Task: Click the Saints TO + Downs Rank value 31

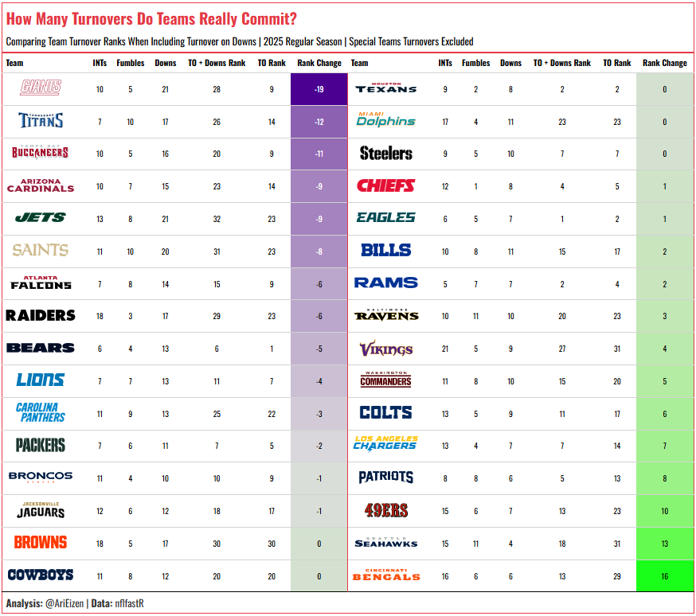Action: pyautogui.click(x=217, y=252)
